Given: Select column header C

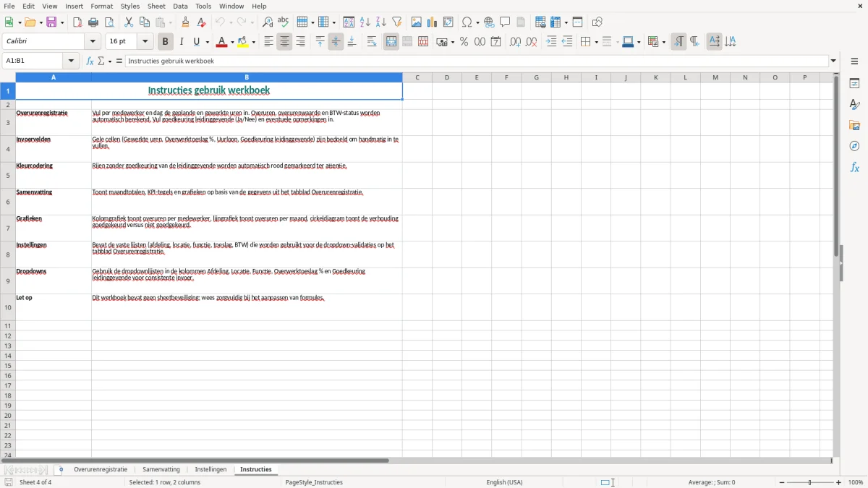Looking at the screenshot, I should (417, 77).
